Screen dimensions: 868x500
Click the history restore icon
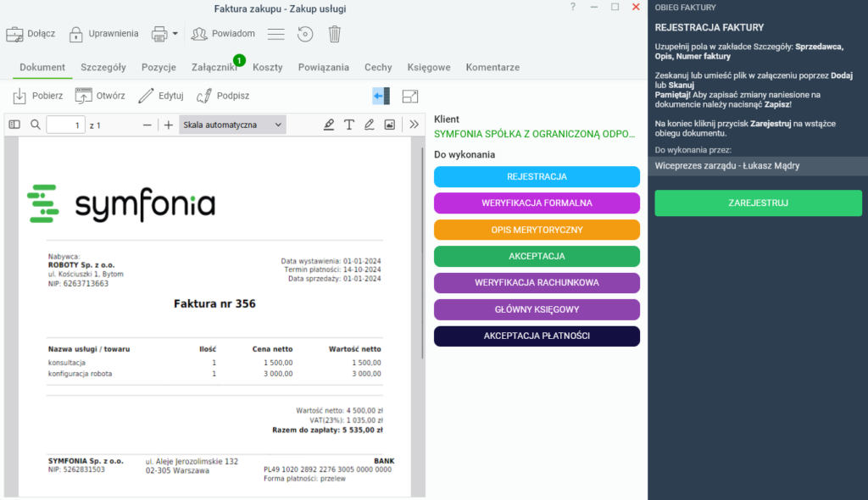pyautogui.click(x=305, y=35)
